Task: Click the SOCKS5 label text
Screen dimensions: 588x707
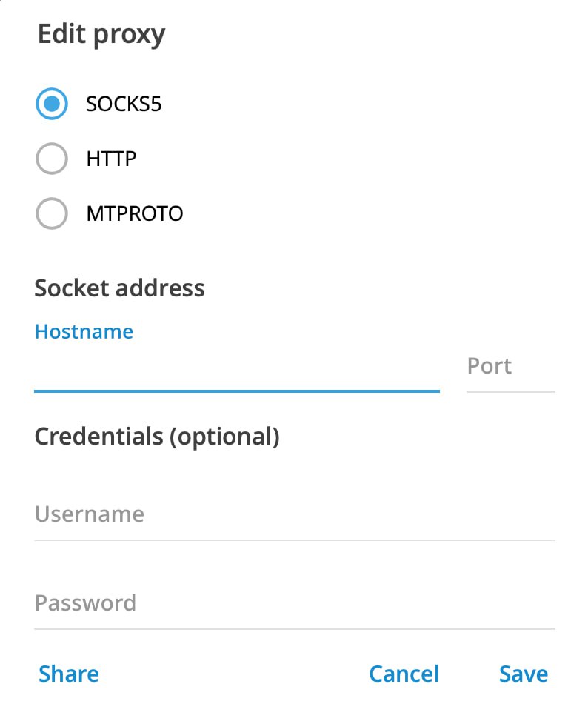Action: pos(124,104)
